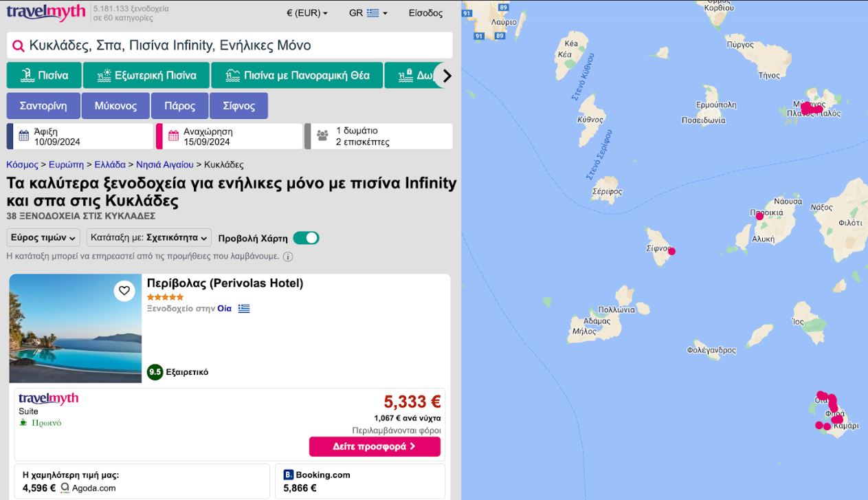The image size is (868, 500).
Task: Click the pink map marker on Σίφνος
Action: [671, 251]
